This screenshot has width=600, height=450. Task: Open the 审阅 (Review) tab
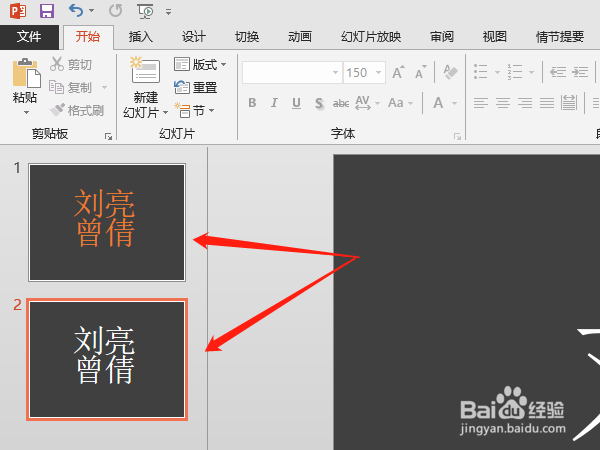pos(442,37)
